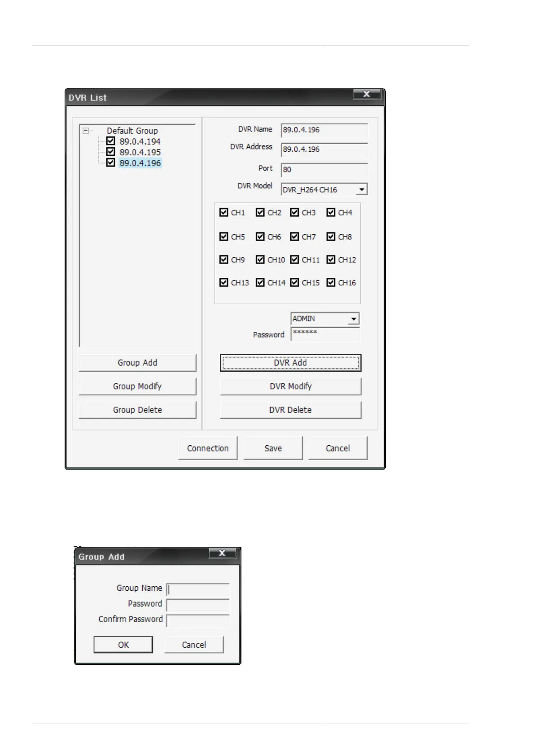
Task: Cancel the DVR List dialog
Action: coord(337,448)
